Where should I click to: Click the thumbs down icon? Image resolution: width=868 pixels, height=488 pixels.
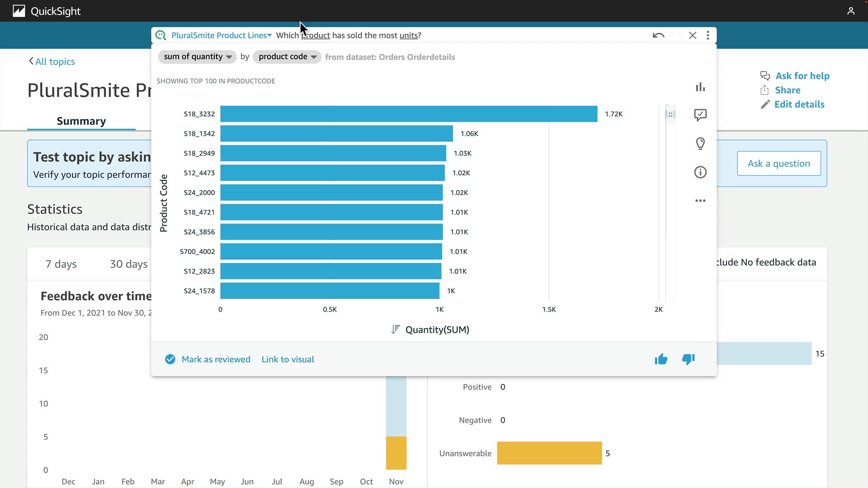(x=688, y=359)
